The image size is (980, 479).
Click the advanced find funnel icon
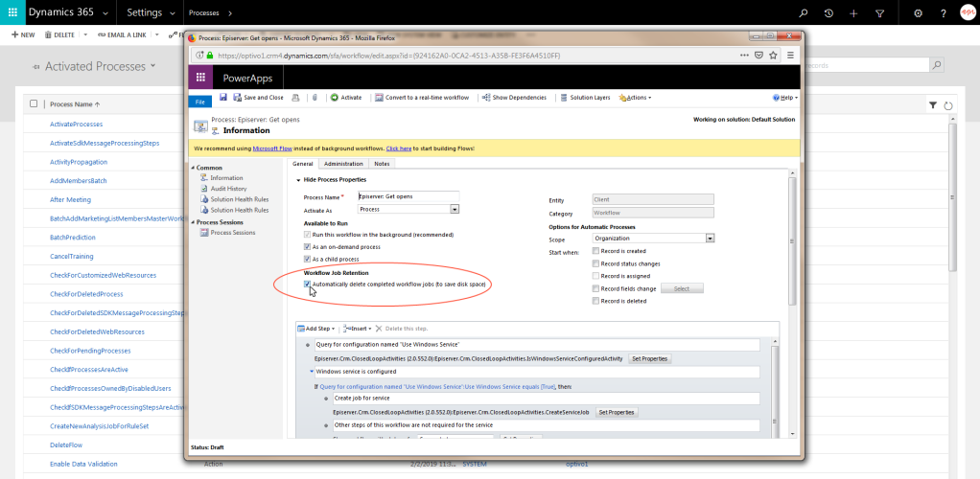click(879, 13)
